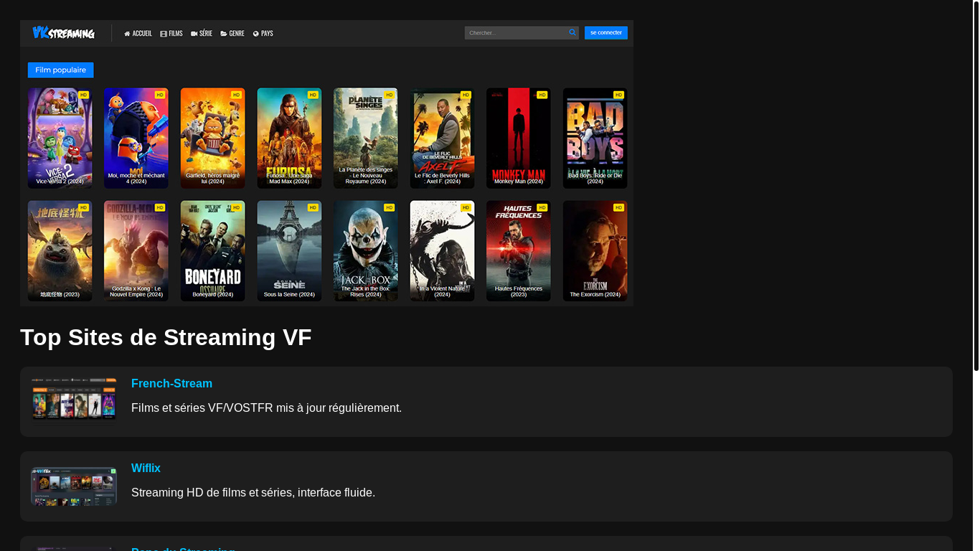Open the FILMS menu item
This screenshot has height=551, width=980.
click(171, 34)
